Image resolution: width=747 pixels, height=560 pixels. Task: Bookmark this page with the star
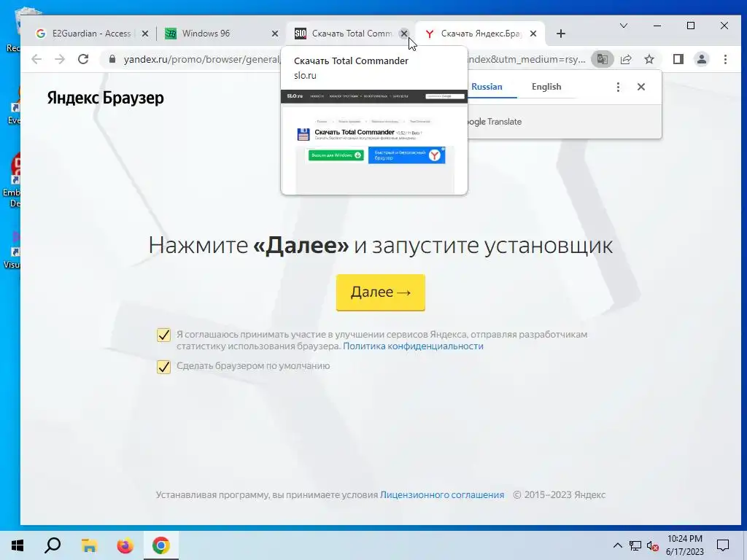coord(649,59)
